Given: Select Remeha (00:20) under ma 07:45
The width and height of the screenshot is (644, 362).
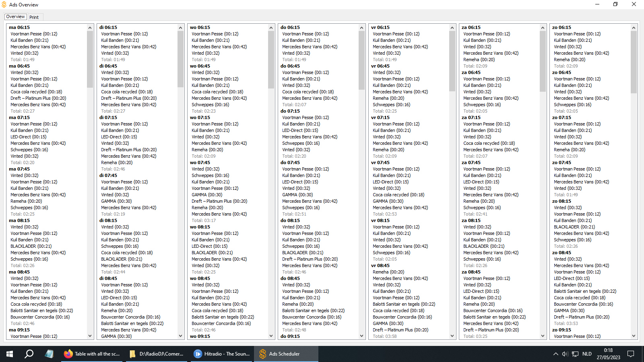Looking at the screenshot, I should 26,201.
